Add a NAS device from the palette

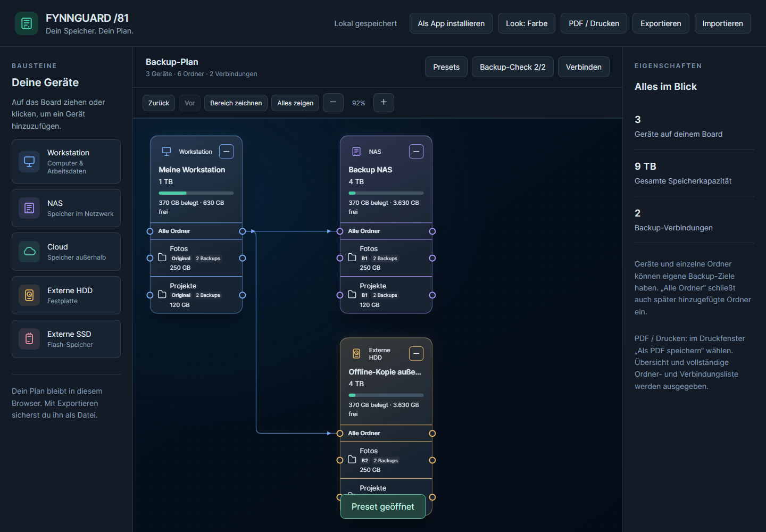point(66,208)
